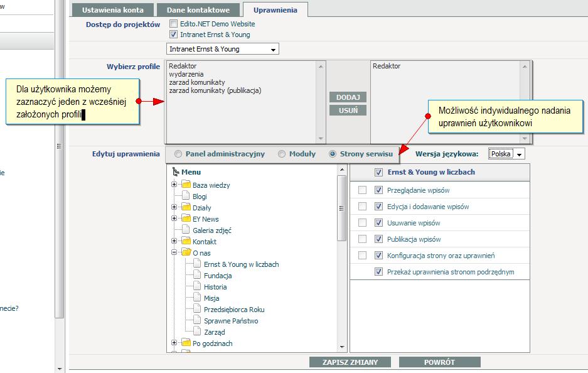The width and height of the screenshot is (588, 373).
Task: Expand the Działy tree node
Action: [x=174, y=207]
